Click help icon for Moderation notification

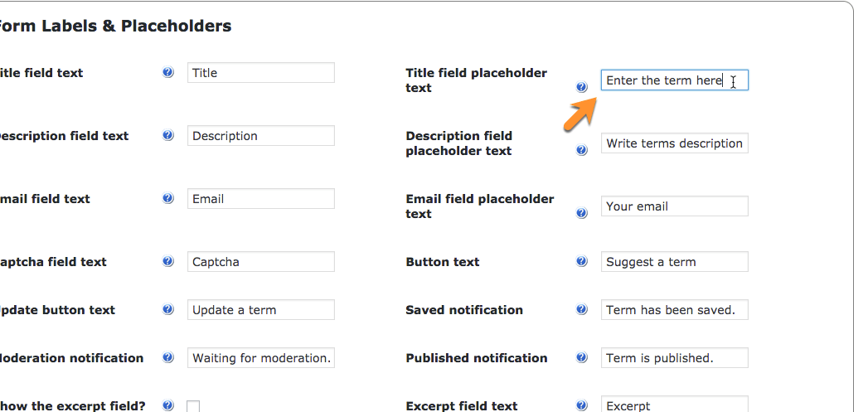[168, 358]
